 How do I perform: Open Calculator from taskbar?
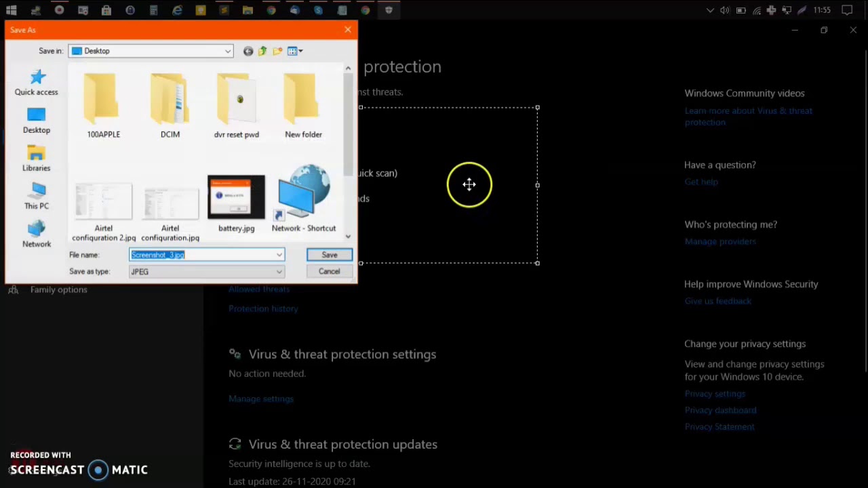154,10
